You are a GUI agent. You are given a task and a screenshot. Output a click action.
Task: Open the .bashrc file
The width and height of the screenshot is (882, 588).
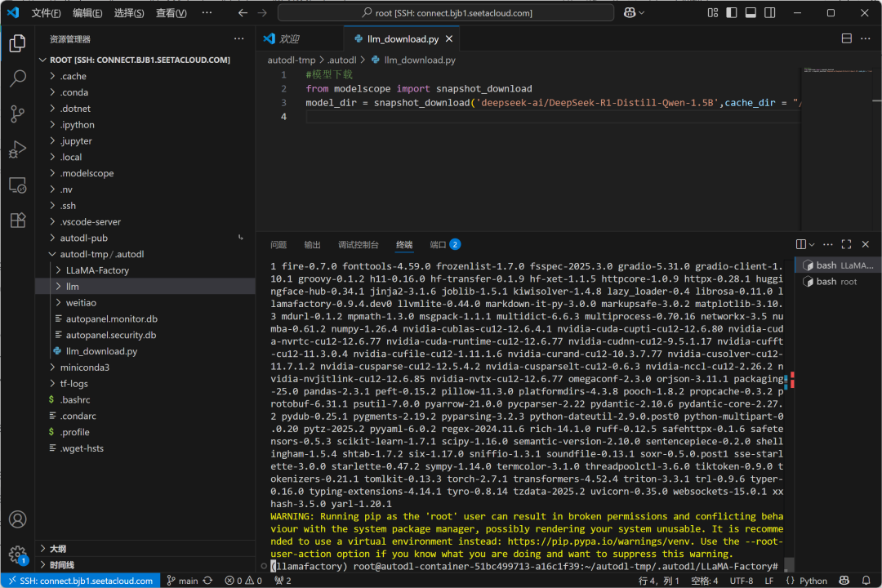(145, 399)
